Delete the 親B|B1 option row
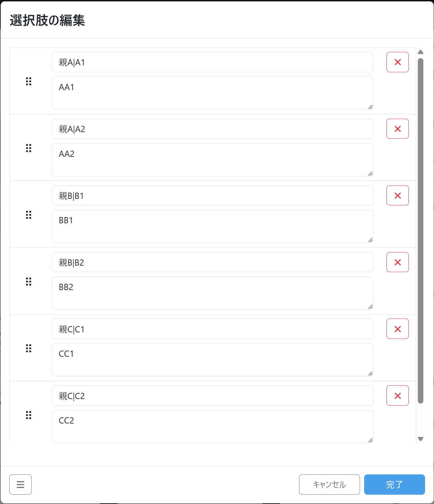Image resolution: width=434 pixels, height=504 pixels. (x=398, y=195)
